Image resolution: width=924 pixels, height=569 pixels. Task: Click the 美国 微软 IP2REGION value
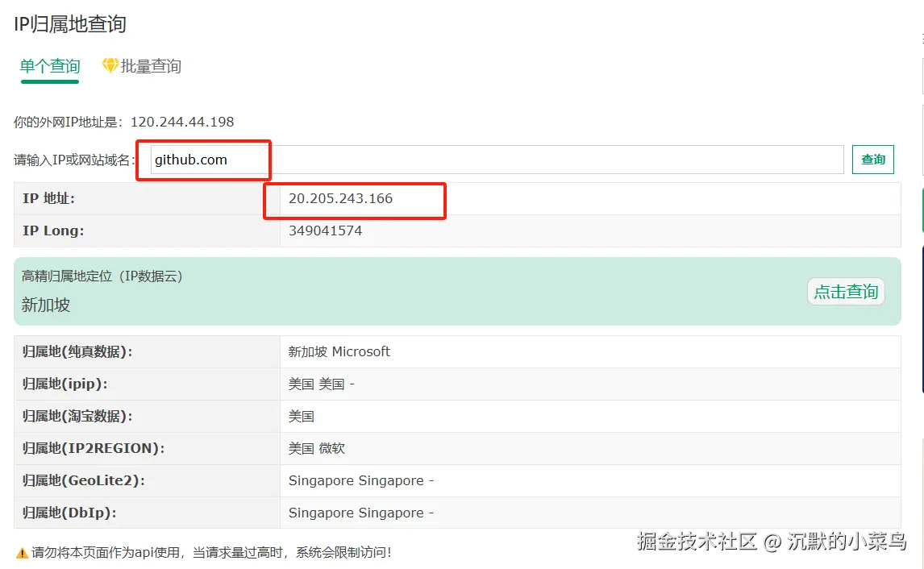(x=316, y=448)
